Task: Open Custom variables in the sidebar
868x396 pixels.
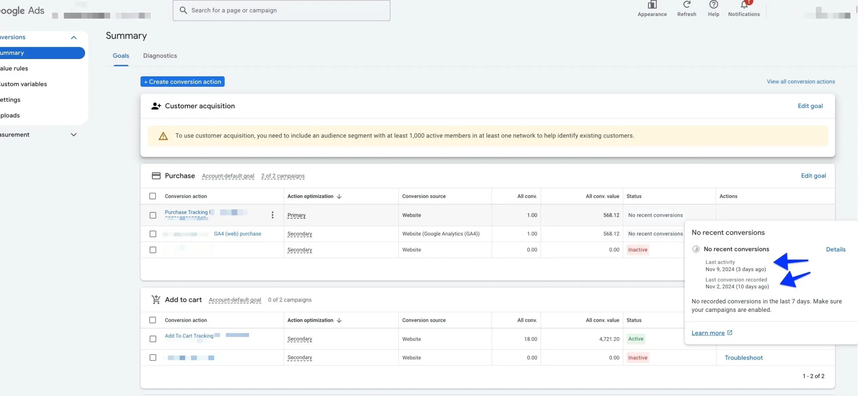Action: click(x=23, y=84)
